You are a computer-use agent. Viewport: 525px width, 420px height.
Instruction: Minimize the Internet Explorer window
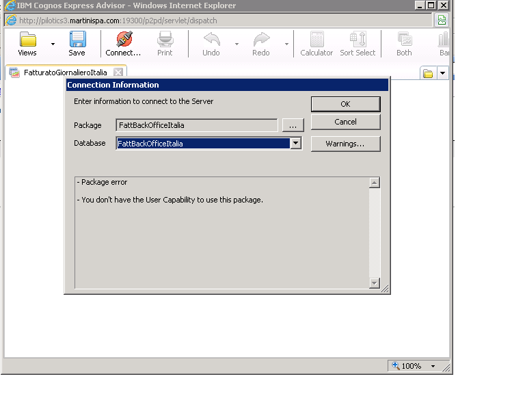coord(420,5)
